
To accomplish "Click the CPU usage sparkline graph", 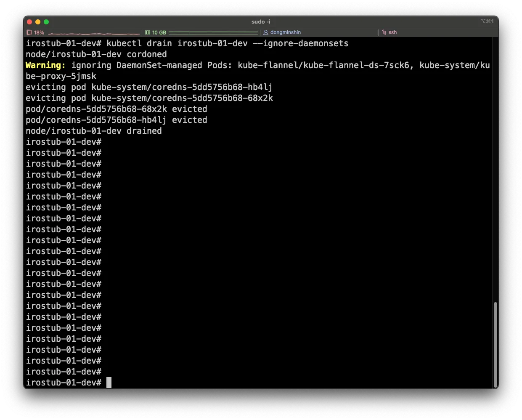I will [x=93, y=33].
